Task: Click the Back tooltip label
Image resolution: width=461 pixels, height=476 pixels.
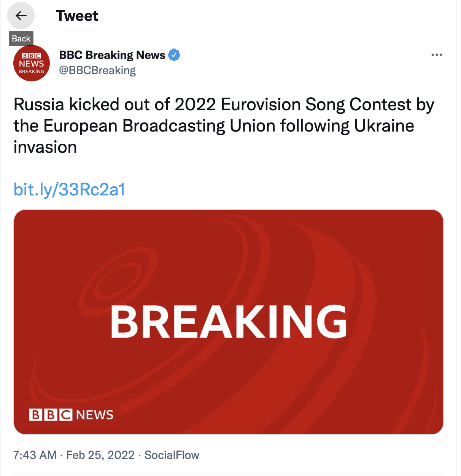Action: (21, 38)
